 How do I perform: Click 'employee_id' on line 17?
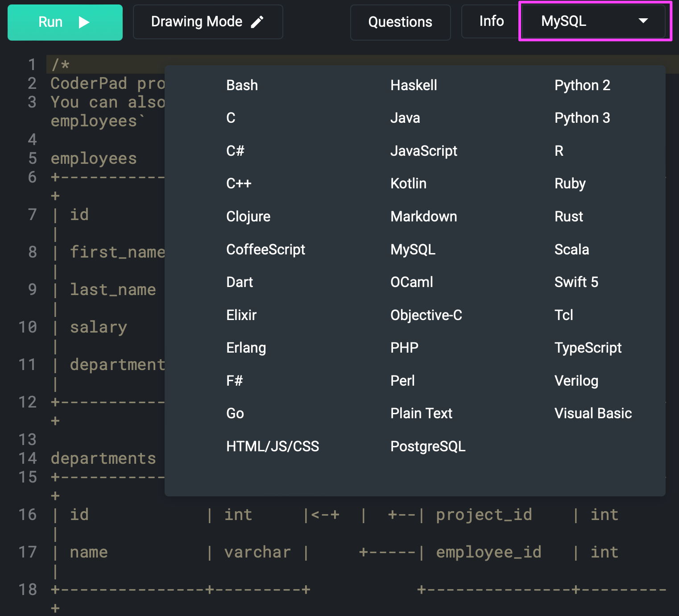pos(489,552)
